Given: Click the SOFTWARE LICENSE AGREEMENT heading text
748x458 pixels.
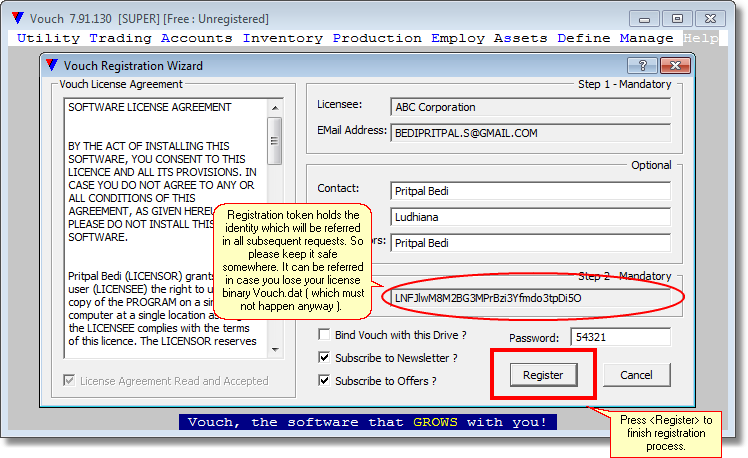Looking at the screenshot, I should point(150,107).
